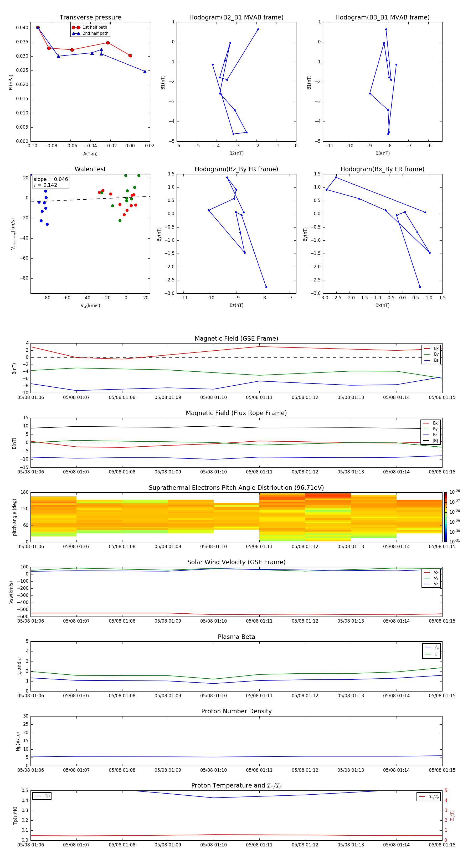Click the 'r = 0.142' annotation
Image resolution: width=473 pixels, height=868 pixels.
coord(45,185)
